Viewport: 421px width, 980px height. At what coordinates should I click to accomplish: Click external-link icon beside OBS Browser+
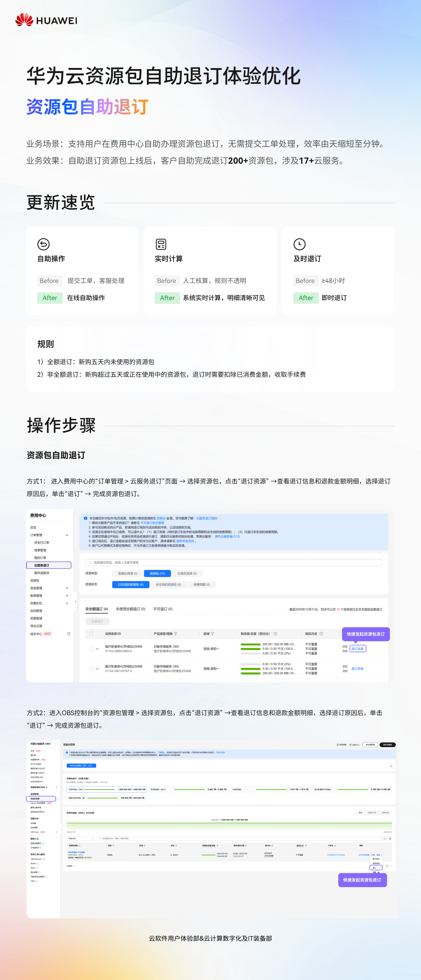[x=44, y=859]
